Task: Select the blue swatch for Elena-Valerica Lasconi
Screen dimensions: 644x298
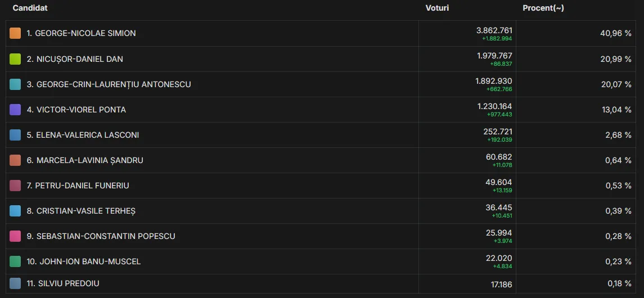Action: point(15,135)
